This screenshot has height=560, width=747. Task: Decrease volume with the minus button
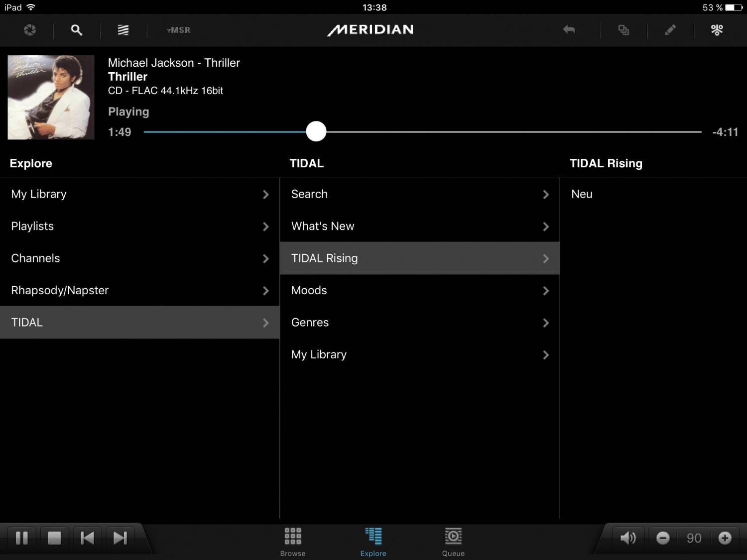click(663, 538)
